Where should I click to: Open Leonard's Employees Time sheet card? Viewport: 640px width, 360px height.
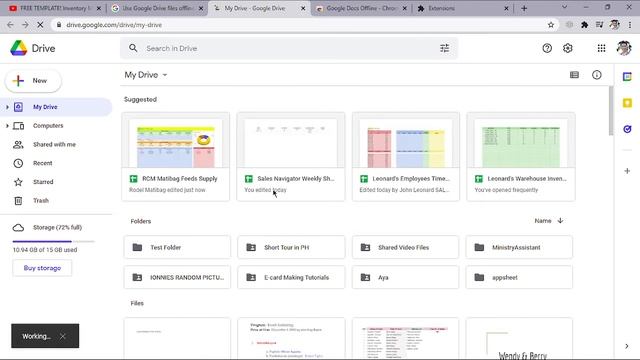[406, 157]
